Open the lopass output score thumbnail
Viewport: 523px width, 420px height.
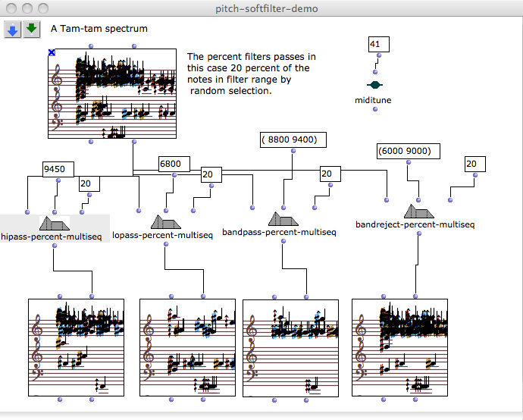tap(186, 347)
